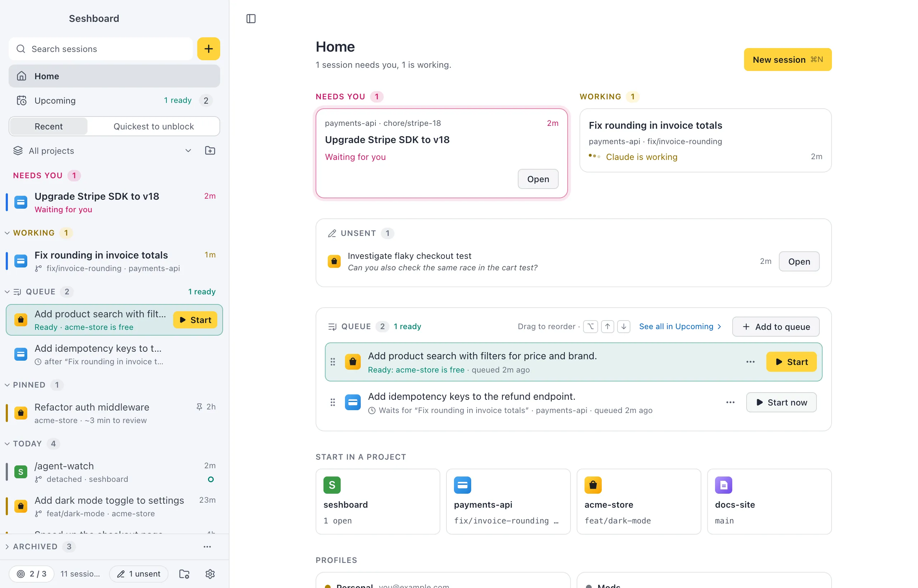Open the Upgrade Stripe SDK card
918x588 pixels.
538,179
